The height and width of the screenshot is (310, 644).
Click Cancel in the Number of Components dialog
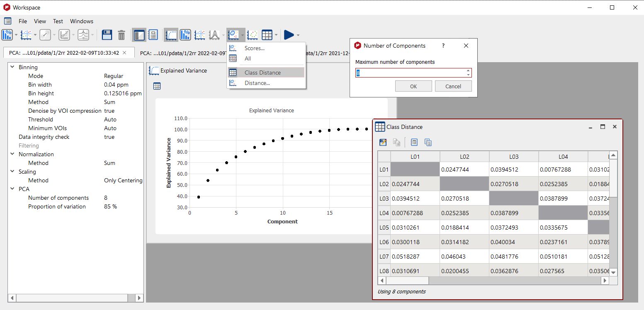[453, 86]
